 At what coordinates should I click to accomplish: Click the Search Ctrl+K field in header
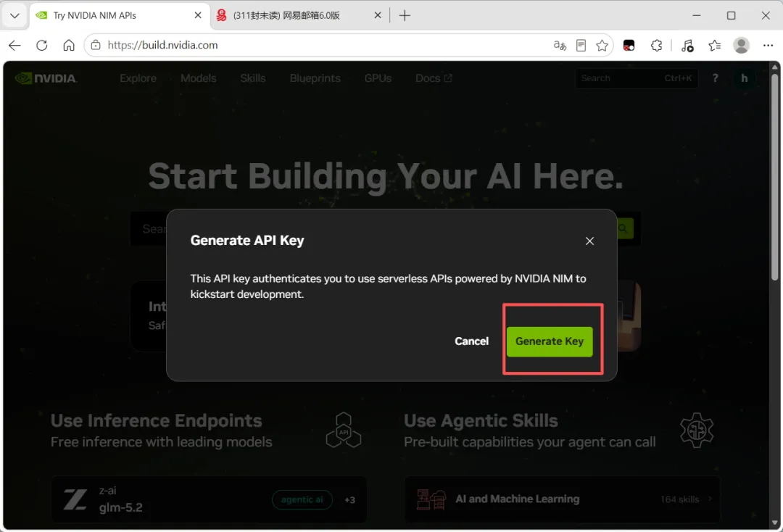(x=637, y=78)
